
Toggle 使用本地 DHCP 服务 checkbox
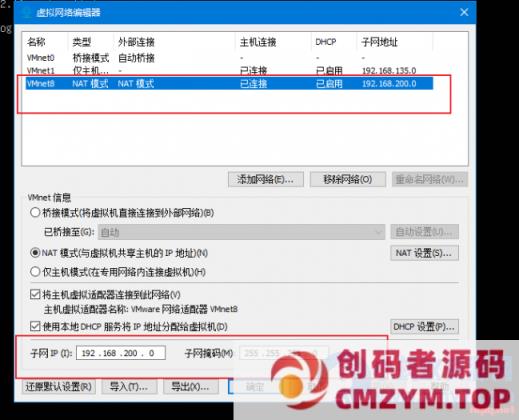point(35,326)
